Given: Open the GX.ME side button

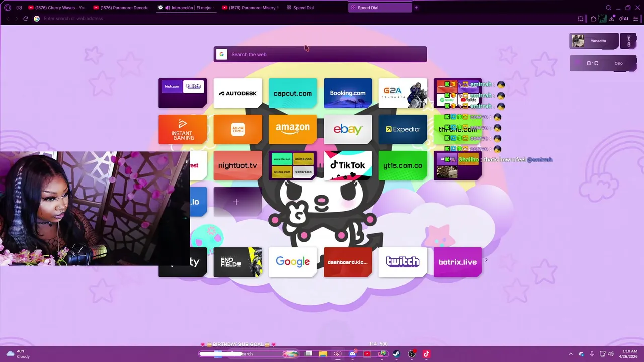Looking at the screenshot, I should 628,41.
